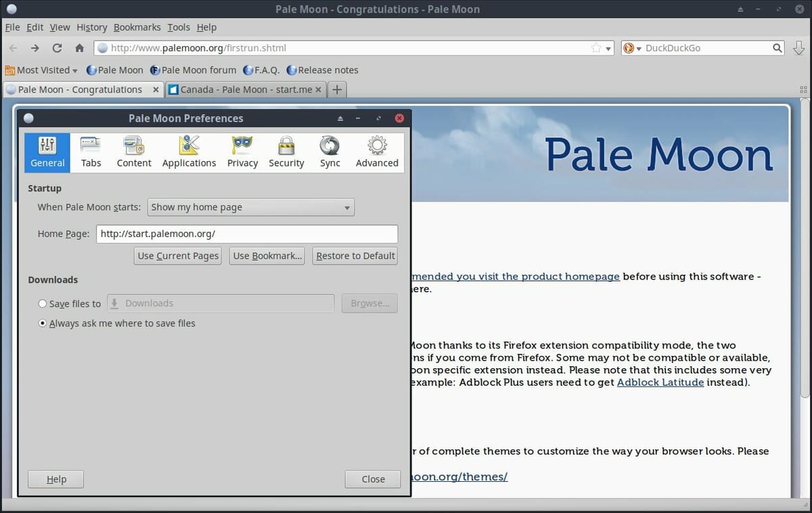This screenshot has width=812, height=513.
Task: Click inside the Home Page field
Action: [247, 233]
